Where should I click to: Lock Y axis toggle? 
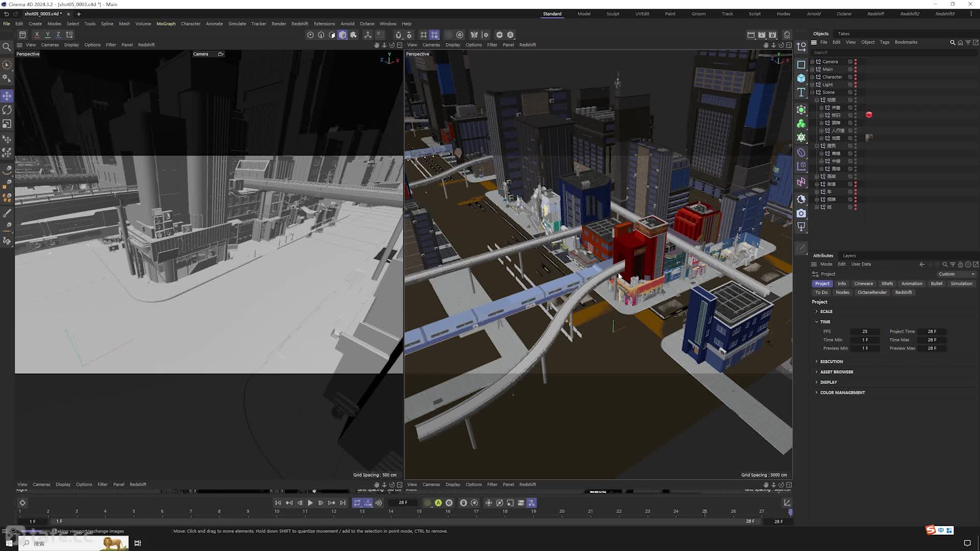(x=47, y=35)
